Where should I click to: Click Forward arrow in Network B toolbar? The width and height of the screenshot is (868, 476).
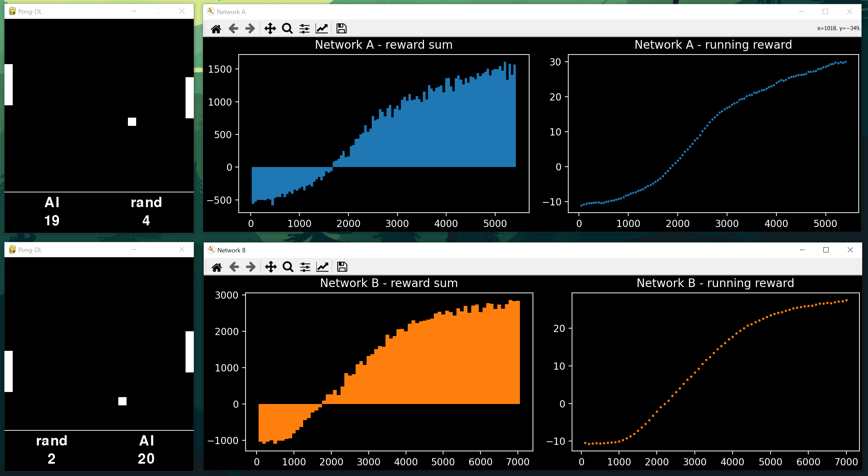(251, 267)
